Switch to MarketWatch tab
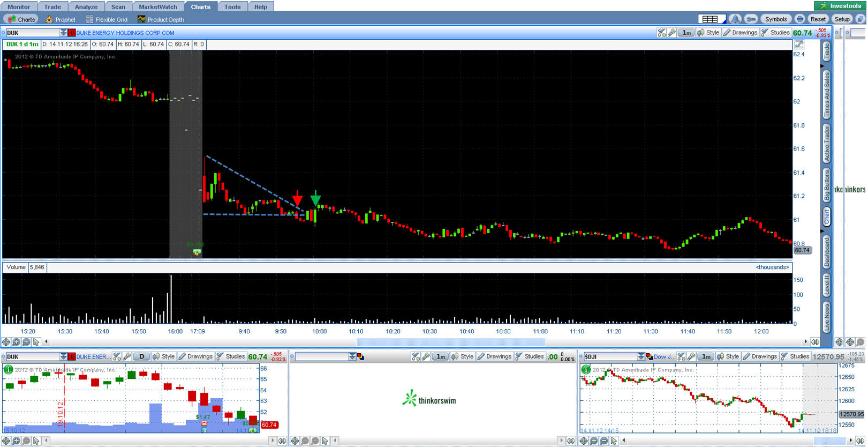The width and height of the screenshot is (868, 447). point(158,6)
